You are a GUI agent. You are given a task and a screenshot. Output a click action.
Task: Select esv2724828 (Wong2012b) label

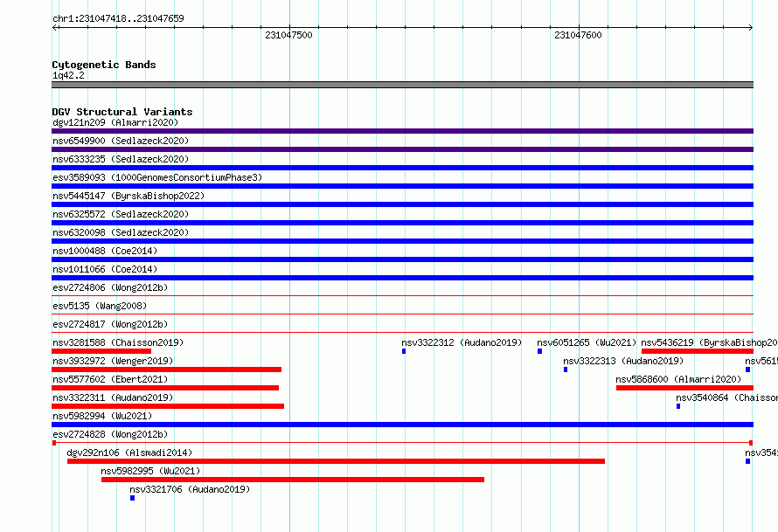[110, 434]
